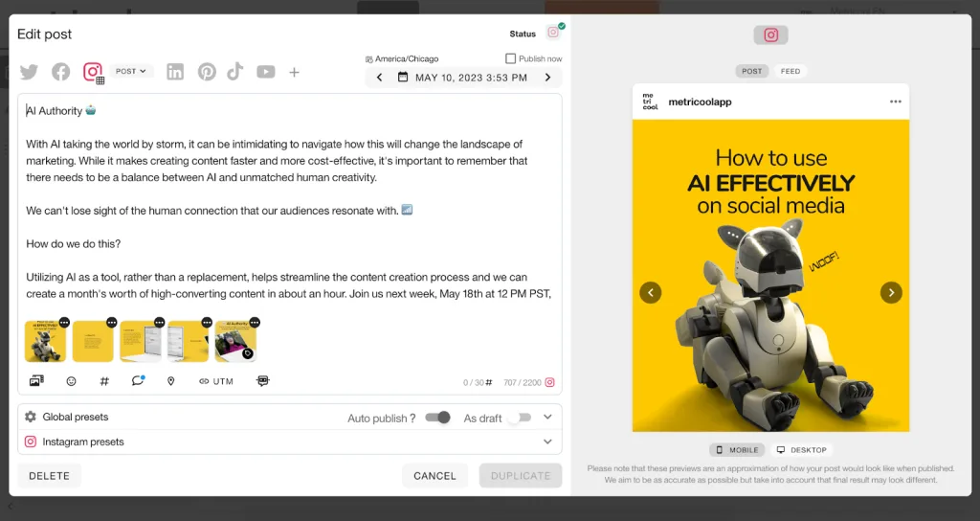This screenshot has height=521, width=980.
Task: Toggle the Auto publish switch
Action: click(438, 418)
